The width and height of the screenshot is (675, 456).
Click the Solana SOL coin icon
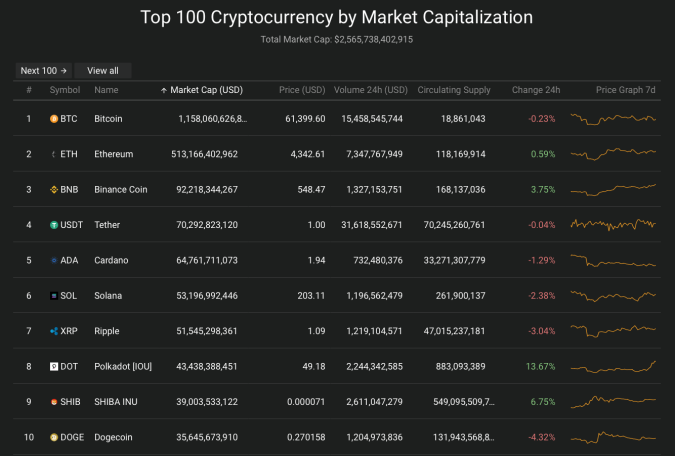[x=54, y=296]
